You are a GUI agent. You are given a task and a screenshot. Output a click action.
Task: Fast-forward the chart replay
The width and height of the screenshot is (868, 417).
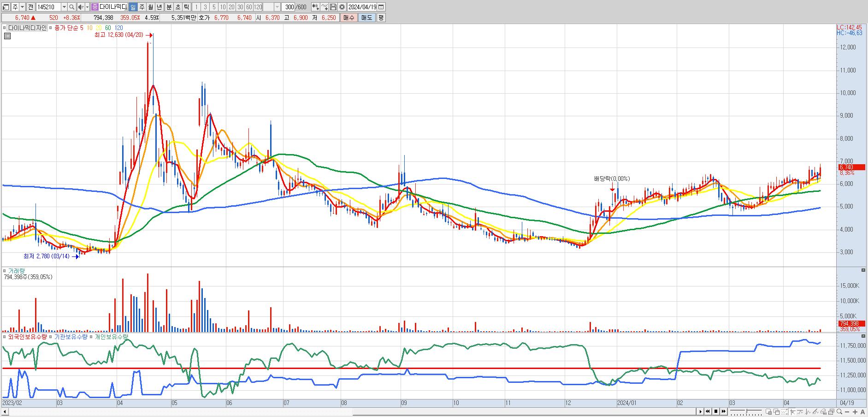[724, 411]
